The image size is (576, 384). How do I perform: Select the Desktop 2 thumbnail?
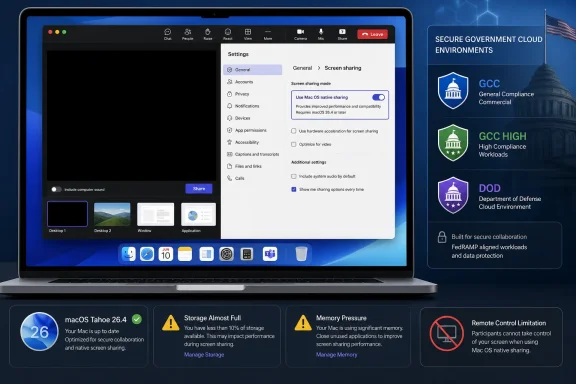coord(112,214)
